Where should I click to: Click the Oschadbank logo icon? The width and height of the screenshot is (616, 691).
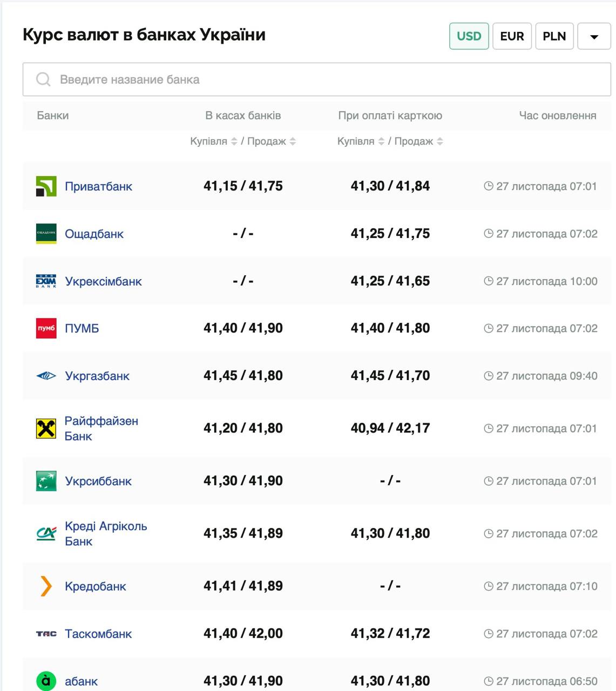[x=46, y=234]
